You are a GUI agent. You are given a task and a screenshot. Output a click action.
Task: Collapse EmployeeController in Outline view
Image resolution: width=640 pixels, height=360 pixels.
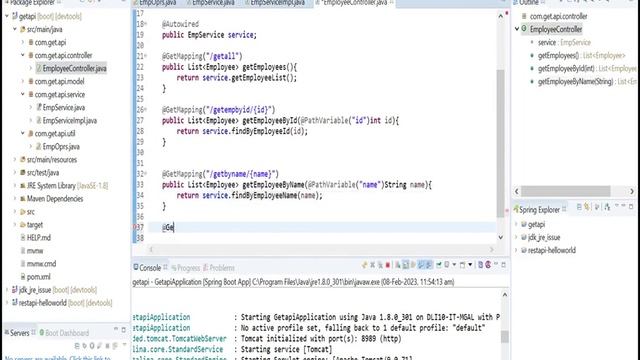click(x=517, y=29)
